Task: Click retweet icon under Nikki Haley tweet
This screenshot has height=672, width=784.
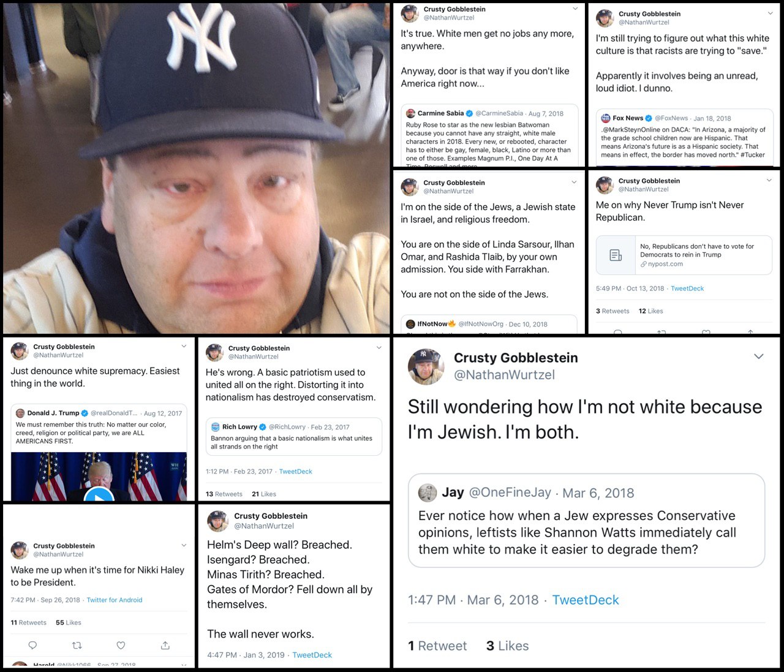Action: (x=77, y=645)
